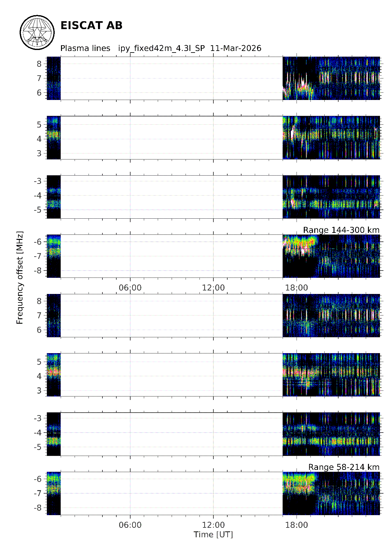Click the Frequency offset [MHz] axis label
Screen dimensions: 392x555
coord(20,278)
